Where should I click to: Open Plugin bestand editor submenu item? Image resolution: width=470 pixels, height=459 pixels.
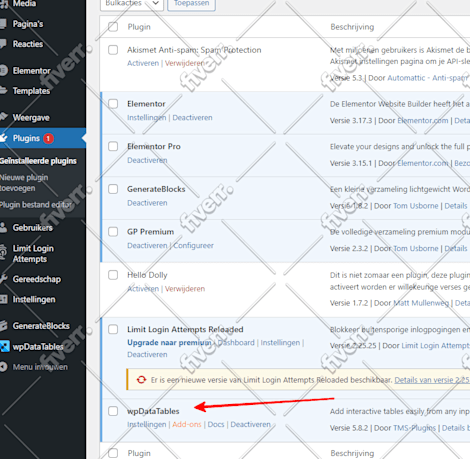pyautogui.click(x=36, y=204)
